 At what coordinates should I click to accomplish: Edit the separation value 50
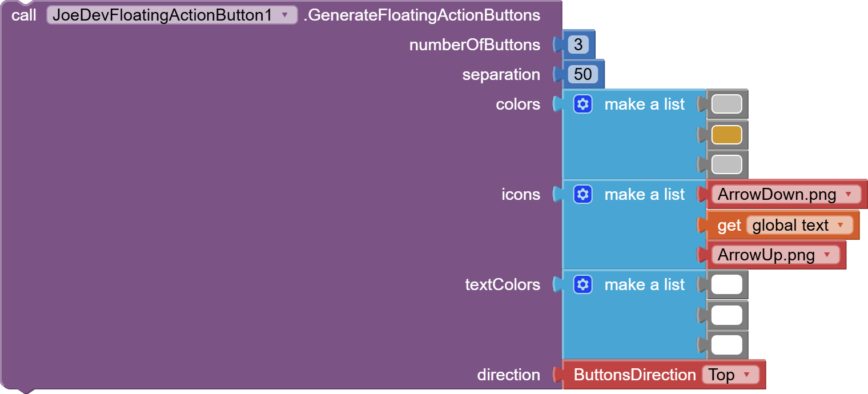pyautogui.click(x=582, y=74)
